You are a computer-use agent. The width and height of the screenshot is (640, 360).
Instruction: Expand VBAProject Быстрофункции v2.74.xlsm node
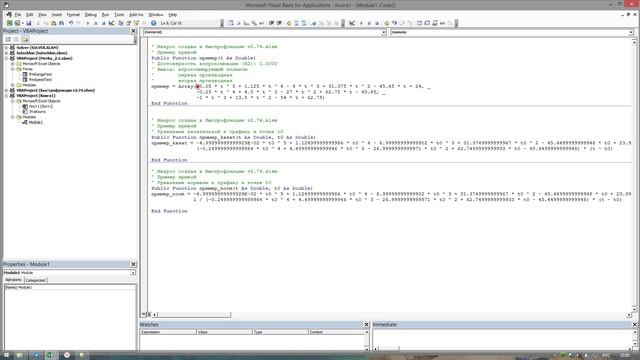7,90
